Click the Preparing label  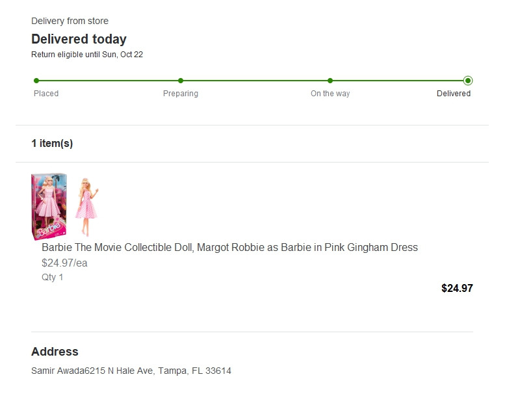(181, 94)
